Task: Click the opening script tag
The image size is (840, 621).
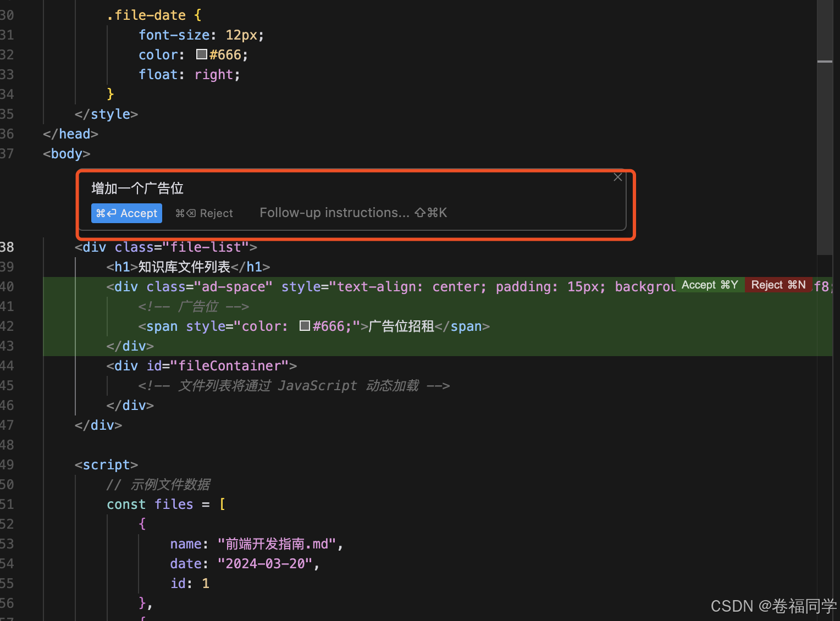Action: pos(106,465)
